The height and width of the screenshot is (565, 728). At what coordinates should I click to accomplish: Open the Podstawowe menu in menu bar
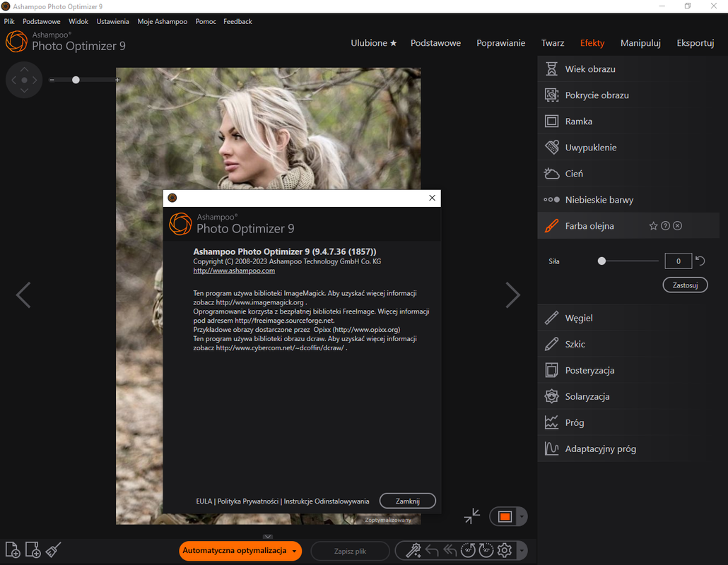[x=41, y=21]
